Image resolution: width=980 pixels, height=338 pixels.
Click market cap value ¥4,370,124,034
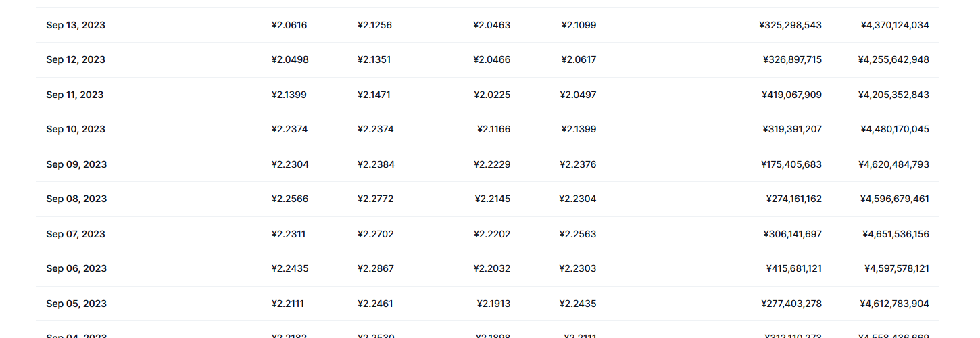[895, 25]
